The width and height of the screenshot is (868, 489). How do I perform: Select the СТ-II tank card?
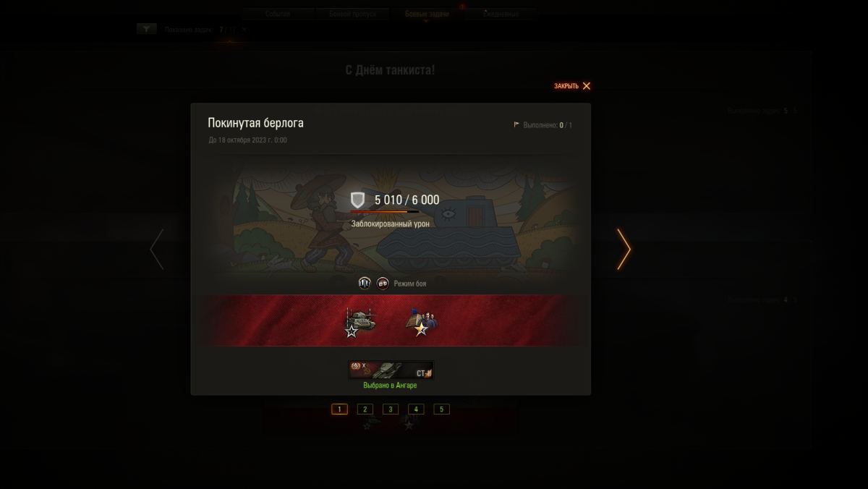point(391,370)
